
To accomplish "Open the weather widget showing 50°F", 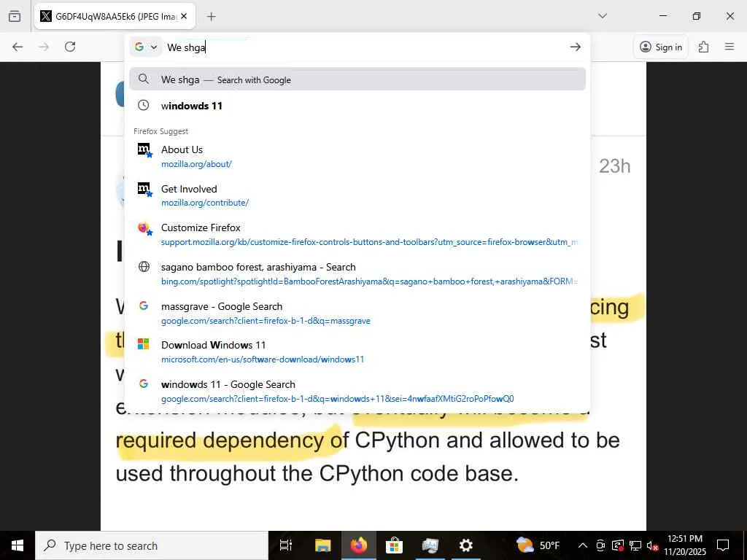I will 538,545.
